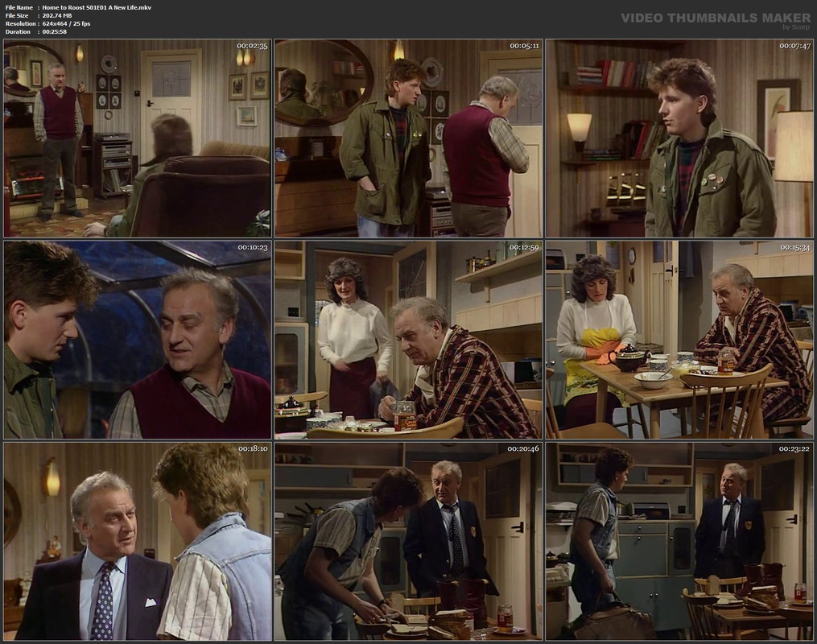The image size is (817, 644).
Task: Click the timestamp 00:02:35
Action: [x=252, y=46]
